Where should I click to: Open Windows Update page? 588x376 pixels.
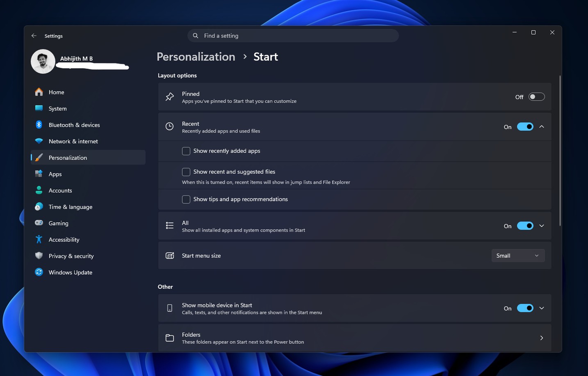pyautogui.click(x=88, y=272)
